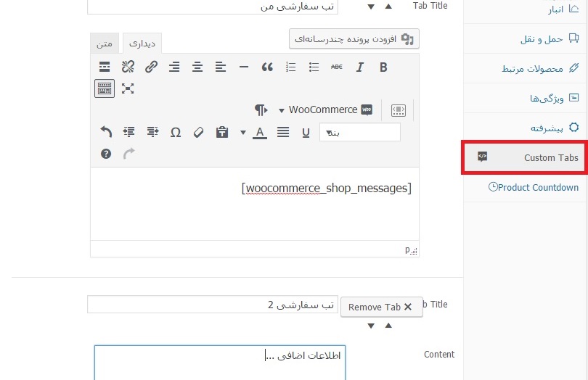588x380 pixels.
Task: Open the Shipping (حمل و نقل) product tab
Action: click(x=526, y=38)
